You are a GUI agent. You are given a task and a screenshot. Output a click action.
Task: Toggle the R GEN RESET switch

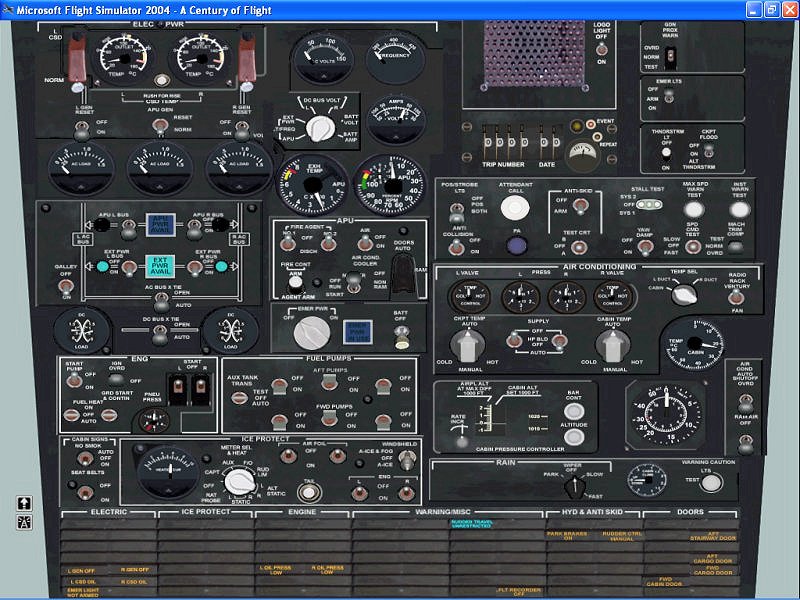pos(242,130)
